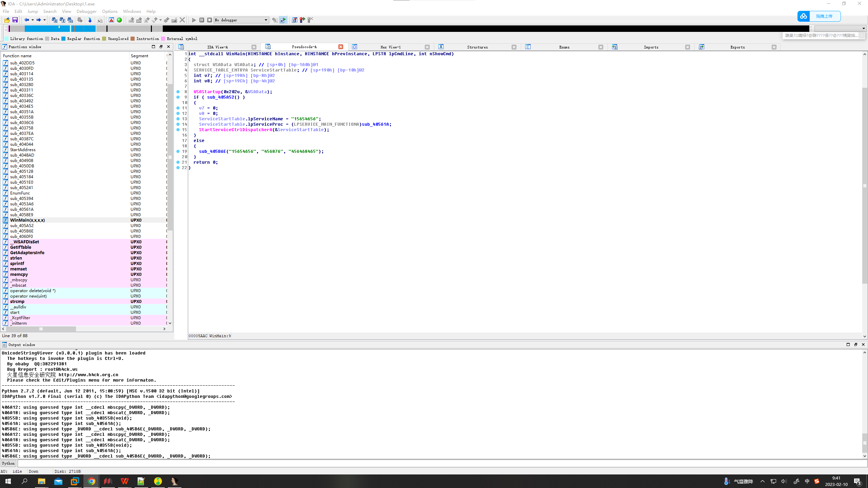Viewport: 868px width, 488px height.
Task: Open the Windows Start menu
Action: (8, 481)
